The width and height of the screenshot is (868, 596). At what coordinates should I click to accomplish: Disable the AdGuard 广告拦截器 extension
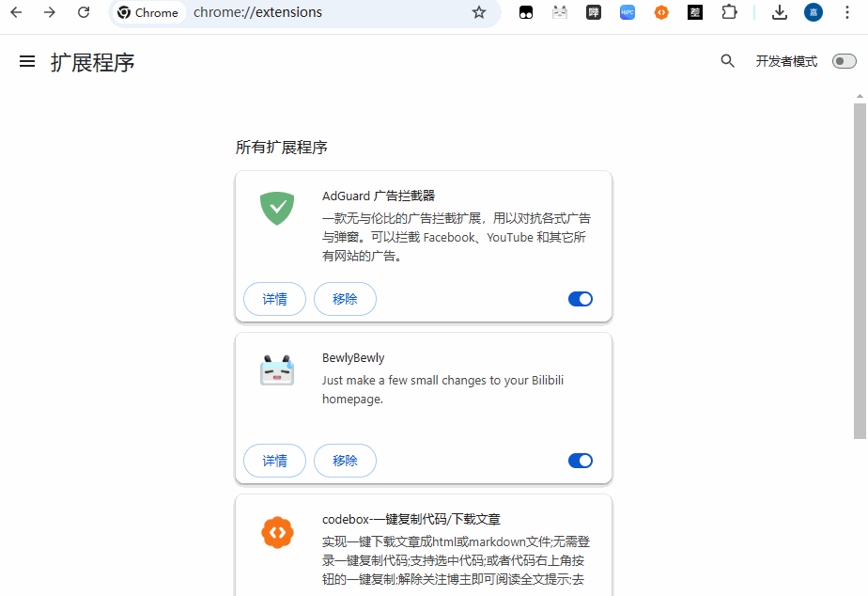580,298
